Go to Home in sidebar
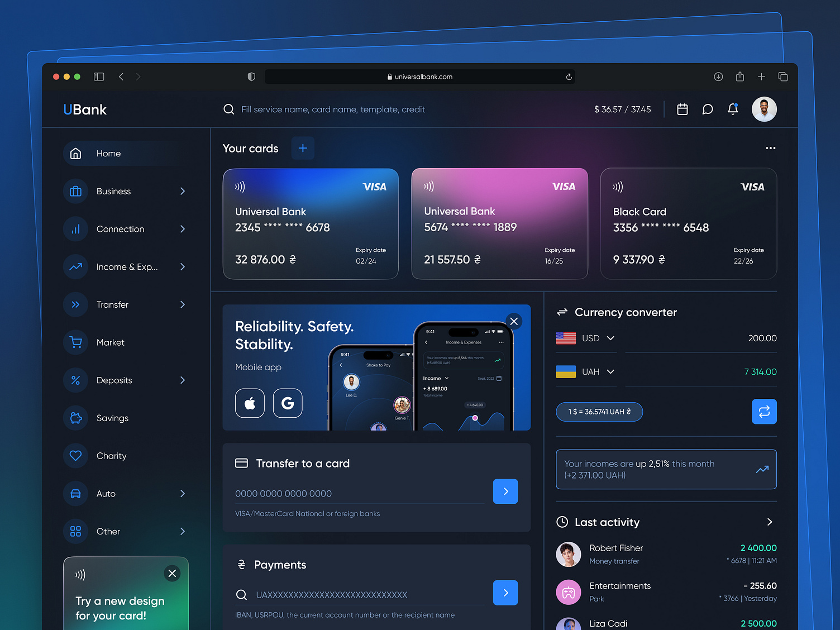840x630 pixels. [x=126, y=154]
